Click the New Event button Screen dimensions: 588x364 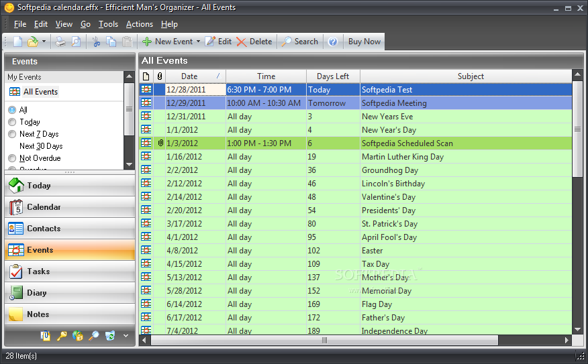click(x=168, y=42)
